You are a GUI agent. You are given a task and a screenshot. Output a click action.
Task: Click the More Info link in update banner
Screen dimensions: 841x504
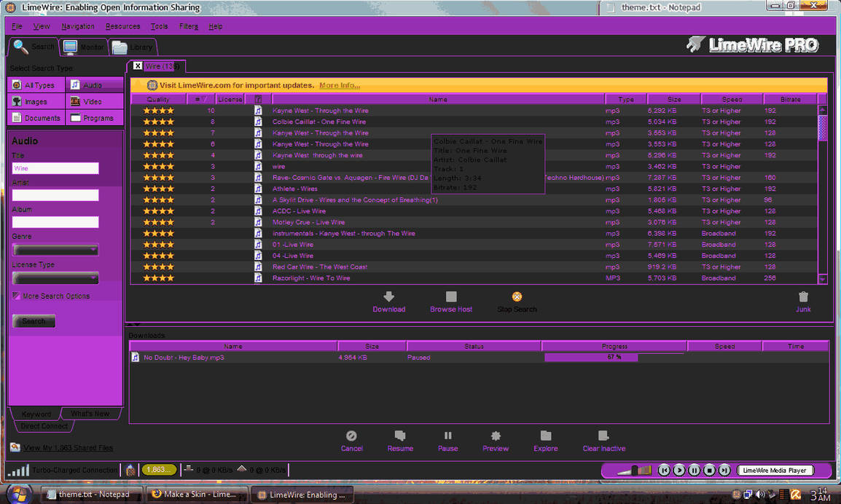(340, 84)
